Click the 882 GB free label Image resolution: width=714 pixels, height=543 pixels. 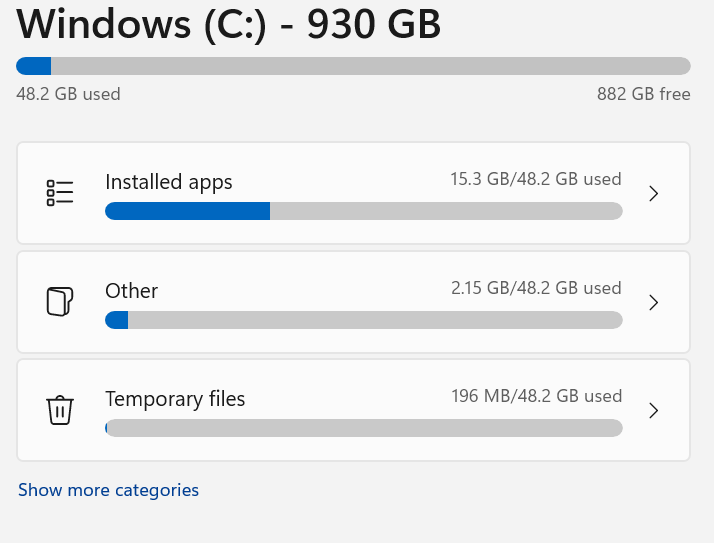[x=643, y=94]
